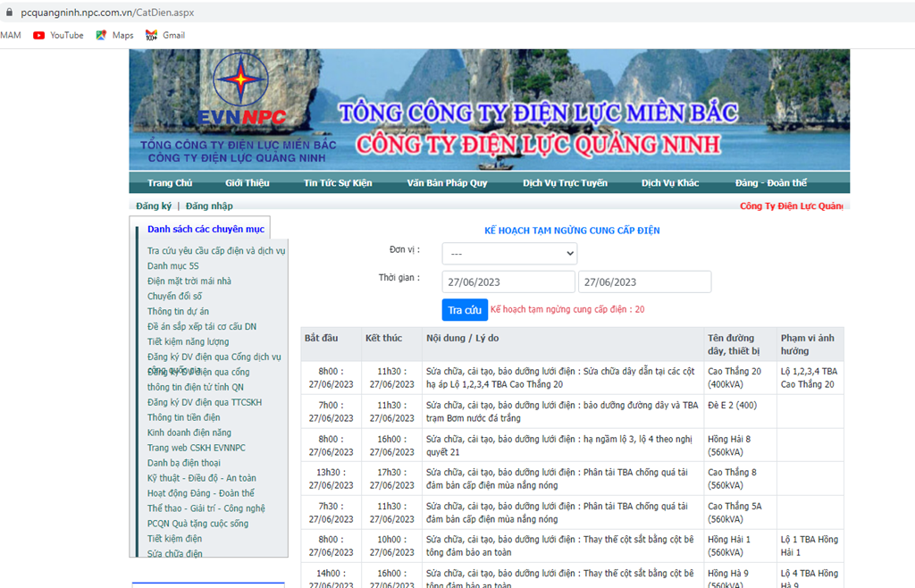Image resolution: width=915 pixels, height=588 pixels.
Task: Click the Đăng ký link
Action: 154,206
